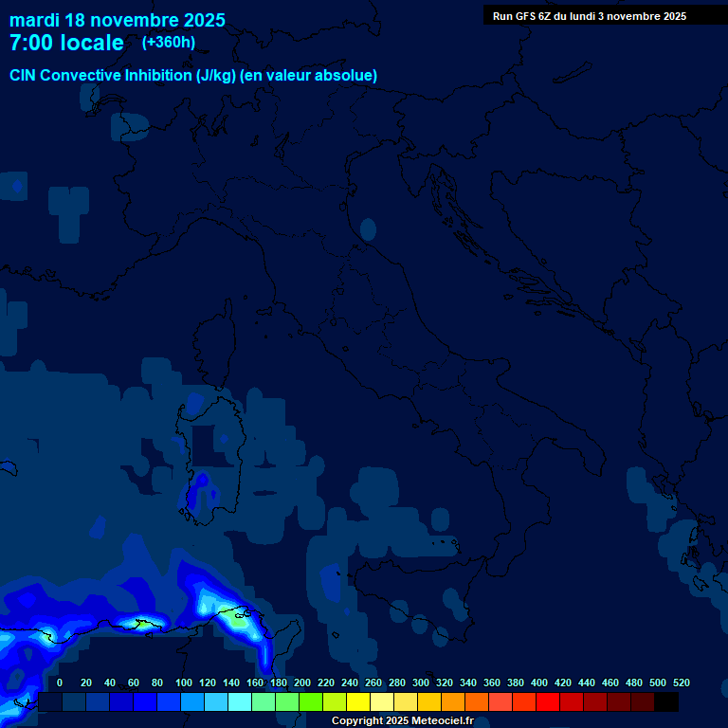Click the legend value label 100
Screen dimensions: 728x728
(184, 682)
